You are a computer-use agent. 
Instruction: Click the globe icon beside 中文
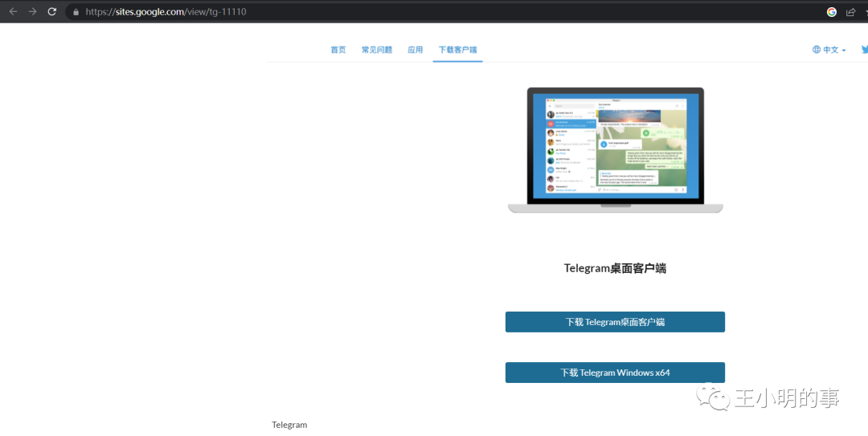coord(817,50)
